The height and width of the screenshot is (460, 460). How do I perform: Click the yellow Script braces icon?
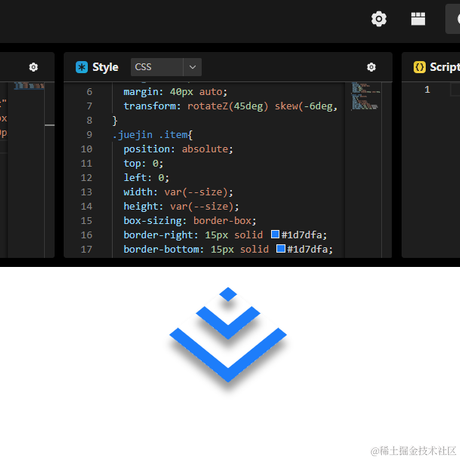pos(420,67)
